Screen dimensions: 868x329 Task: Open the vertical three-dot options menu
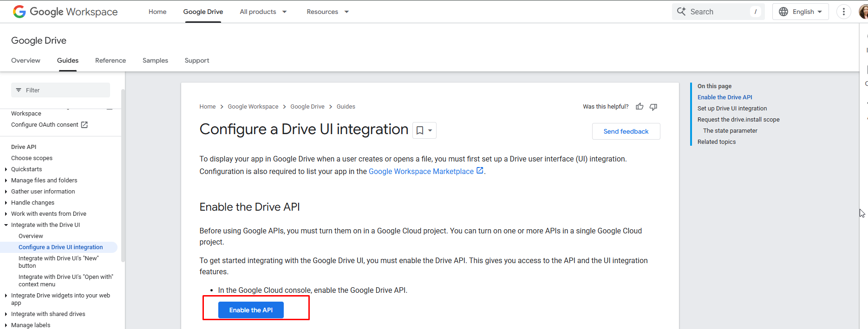click(843, 12)
